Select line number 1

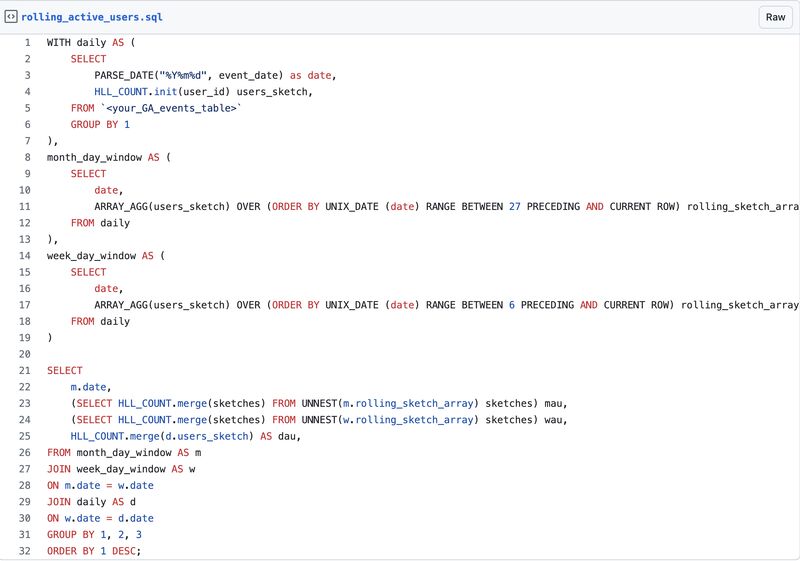point(27,43)
